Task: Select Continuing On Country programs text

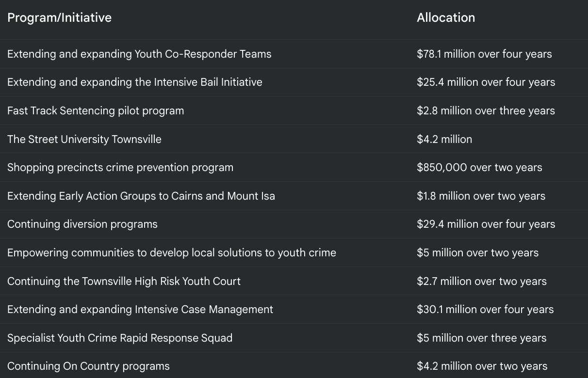Action: (88, 366)
